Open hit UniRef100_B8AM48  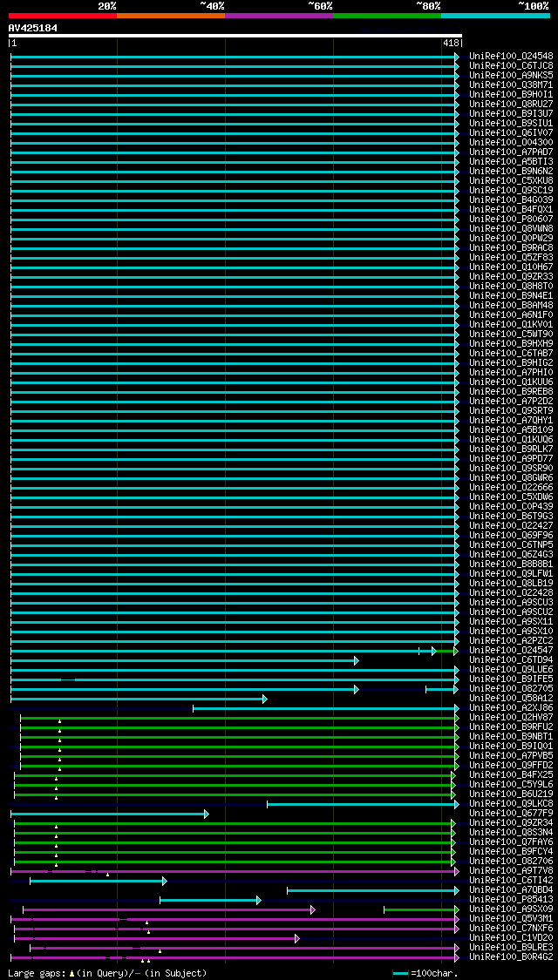click(x=511, y=305)
